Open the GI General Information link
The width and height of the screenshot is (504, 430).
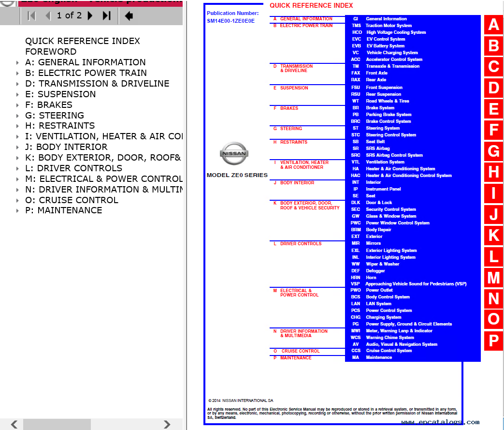[x=380, y=19]
